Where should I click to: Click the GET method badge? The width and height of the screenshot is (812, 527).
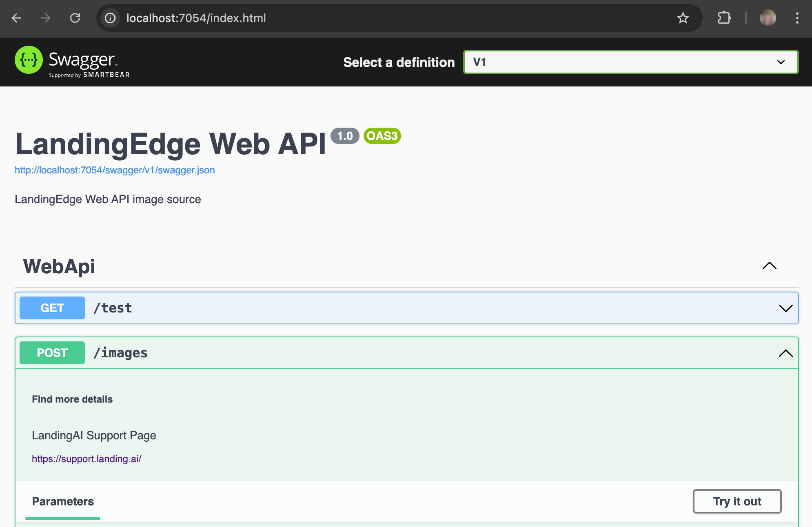[x=52, y=308]
